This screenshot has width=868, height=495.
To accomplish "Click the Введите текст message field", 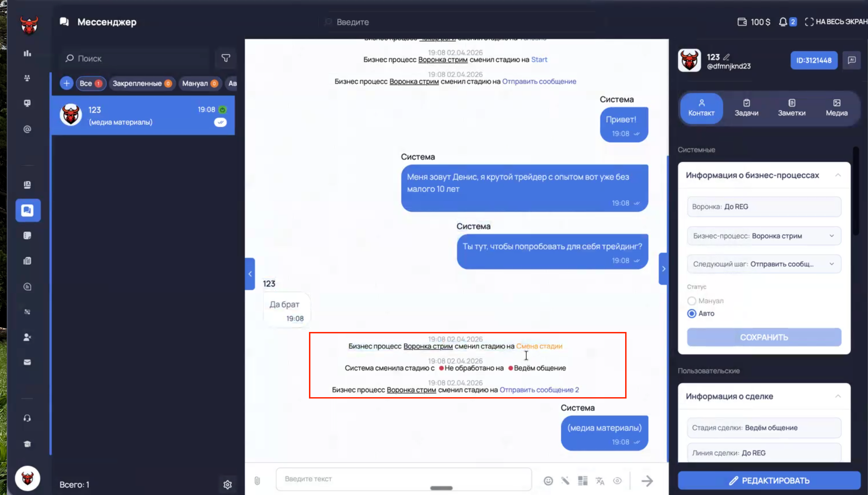I will (x=403, y=479).
